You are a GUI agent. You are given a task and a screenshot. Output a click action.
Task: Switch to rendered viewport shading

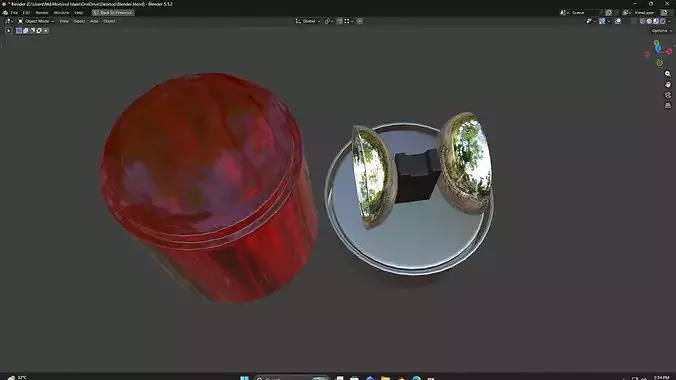pyautogui.click(x=663, y=21)
